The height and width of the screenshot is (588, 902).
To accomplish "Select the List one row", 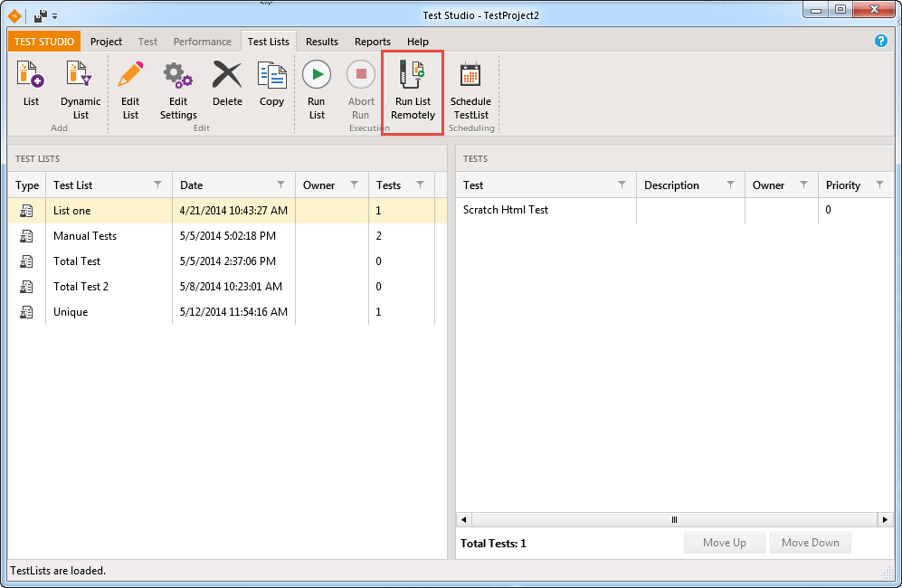I will click(227, 211).
